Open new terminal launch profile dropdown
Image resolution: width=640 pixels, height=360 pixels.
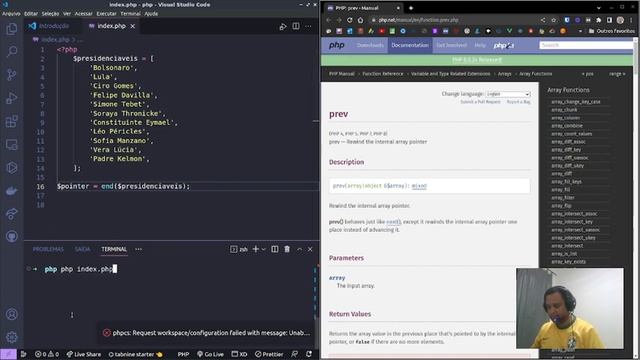coord(264,249)
